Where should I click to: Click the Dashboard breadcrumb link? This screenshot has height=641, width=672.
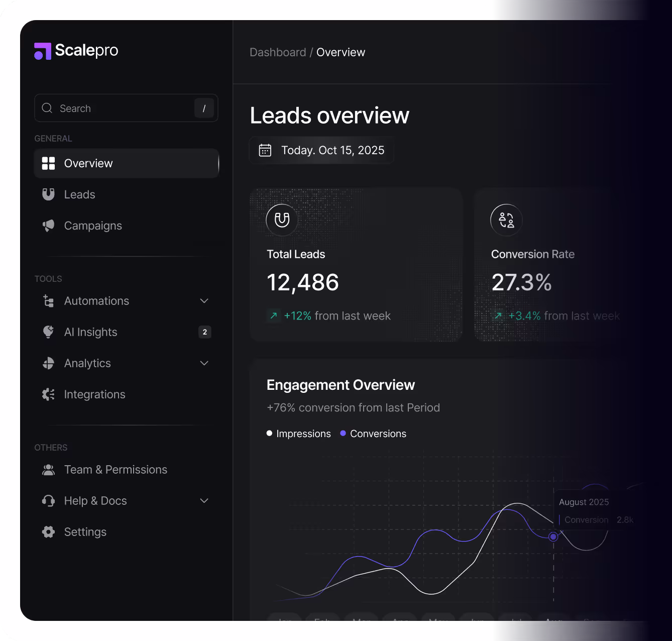[278, 52]
